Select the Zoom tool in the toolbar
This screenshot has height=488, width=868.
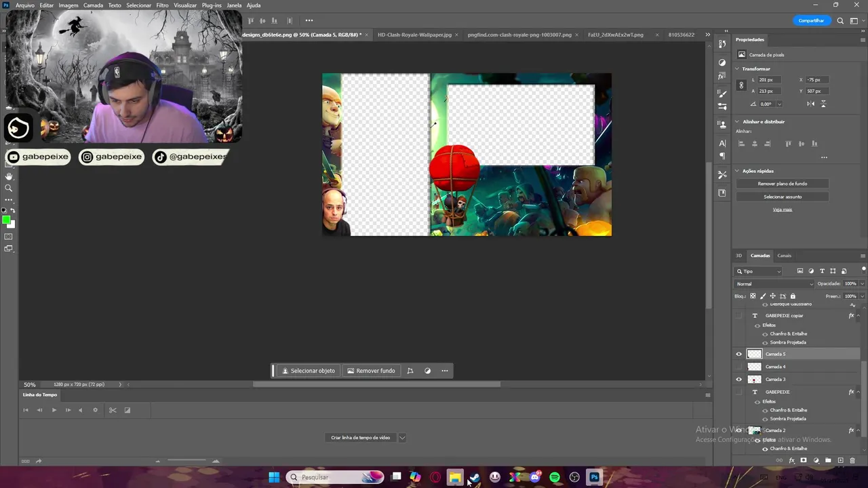(x=9, y=188)
